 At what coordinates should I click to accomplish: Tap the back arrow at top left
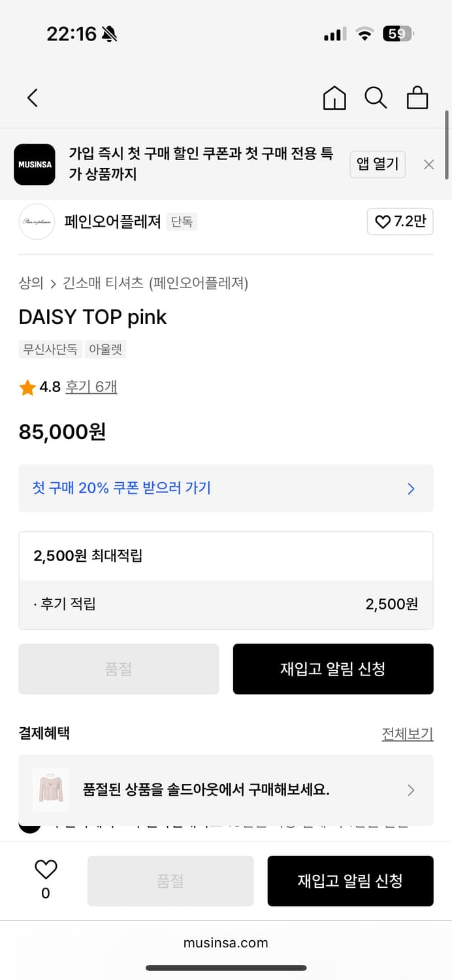33,97
